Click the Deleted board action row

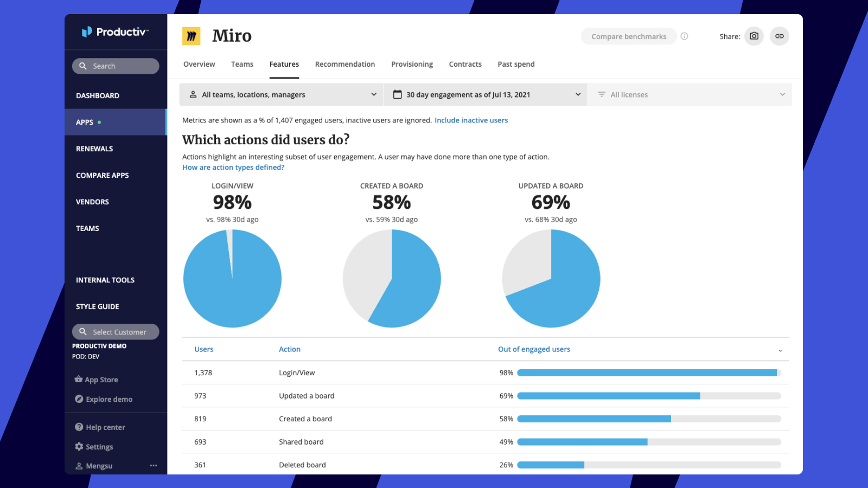point(486,465)
